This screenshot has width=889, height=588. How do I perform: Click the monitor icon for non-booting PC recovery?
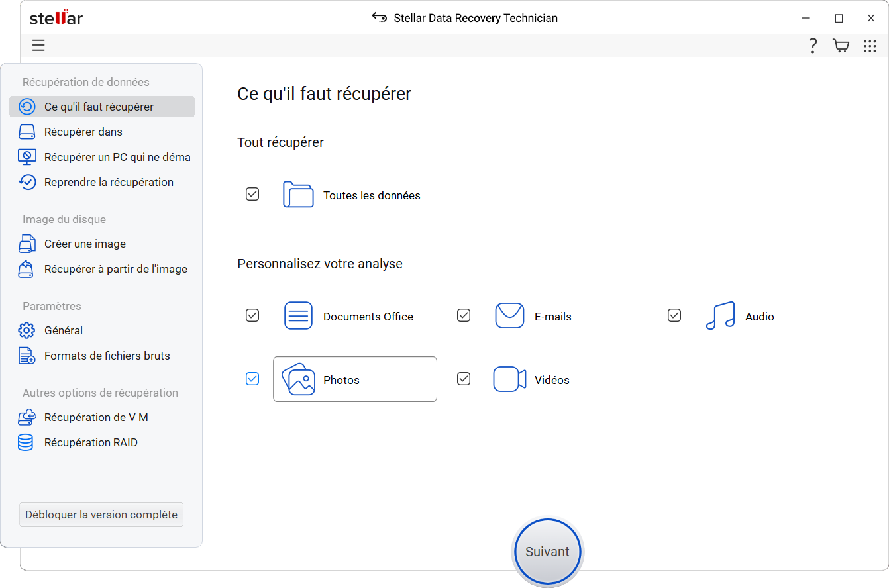point(26,157)
